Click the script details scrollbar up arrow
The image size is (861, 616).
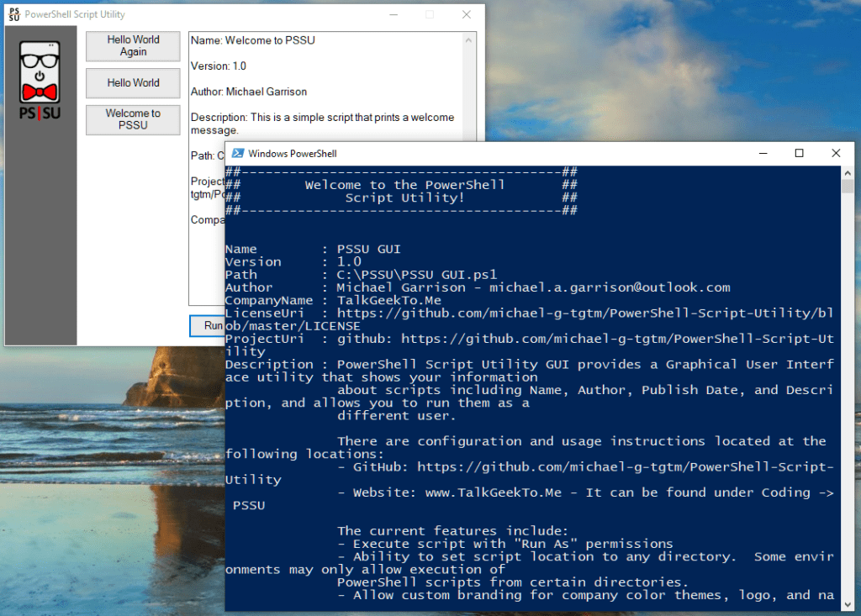[468, 40]
